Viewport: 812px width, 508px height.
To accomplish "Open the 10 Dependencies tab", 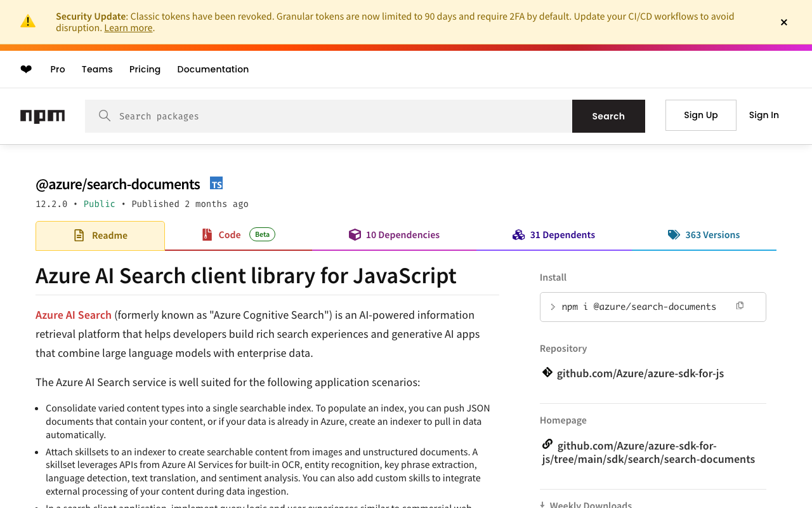I will click(395, 235).
